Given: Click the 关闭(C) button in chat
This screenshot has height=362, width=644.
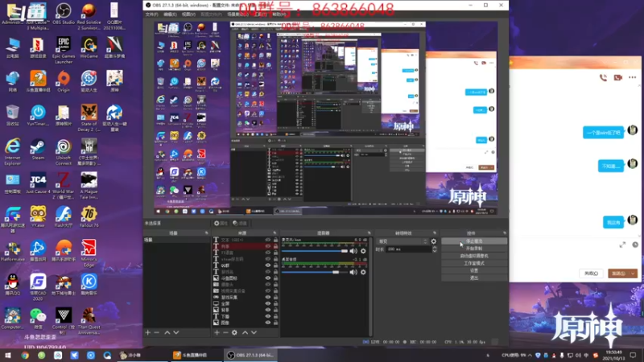Looking at the screenshot, I should click(592, 274).
